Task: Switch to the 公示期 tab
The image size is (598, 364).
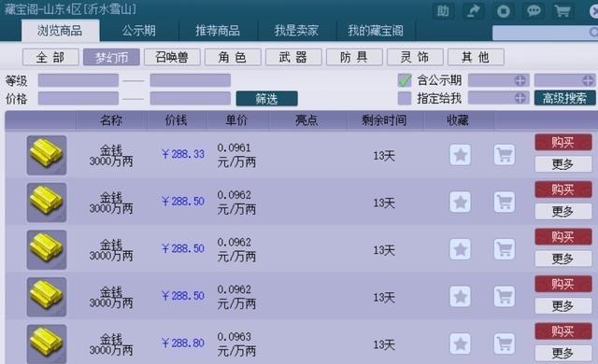Action: [x=139, y=31]
